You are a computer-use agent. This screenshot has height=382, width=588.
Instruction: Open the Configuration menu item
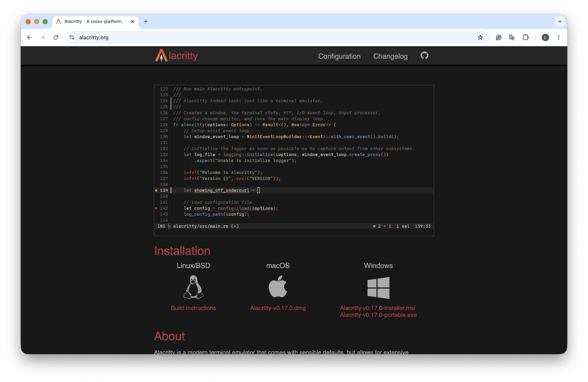(x=339, y=56)
